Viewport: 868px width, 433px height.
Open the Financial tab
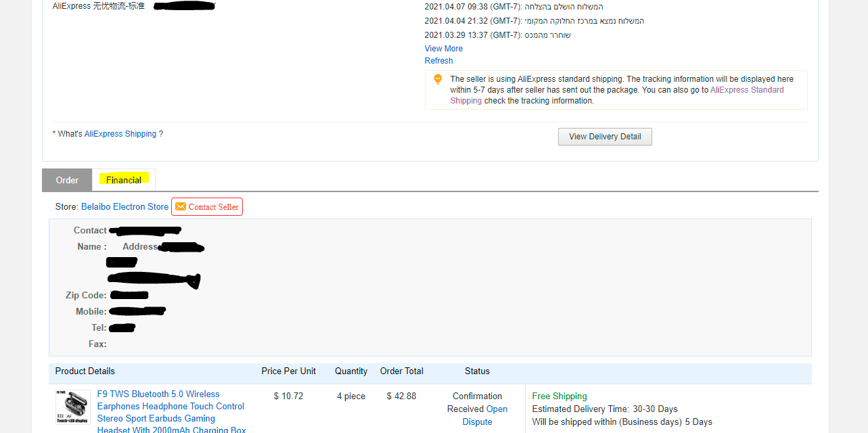click(x=124, y=180)
